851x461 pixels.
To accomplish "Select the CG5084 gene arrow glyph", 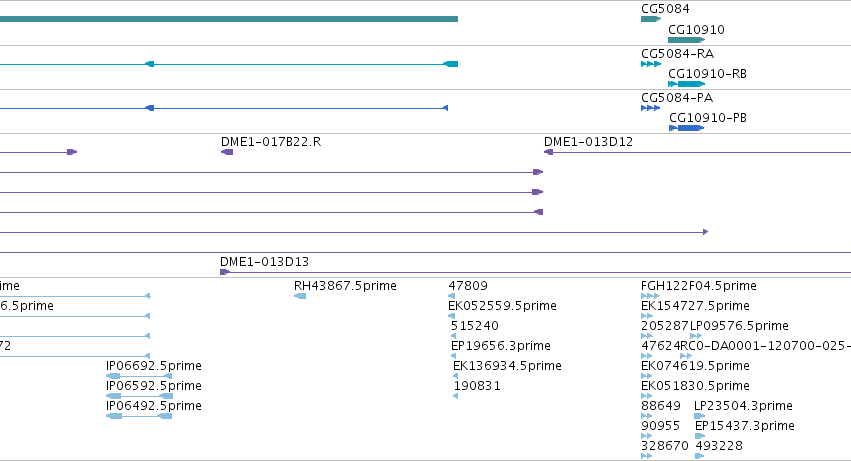I will (x=651, y=19).
